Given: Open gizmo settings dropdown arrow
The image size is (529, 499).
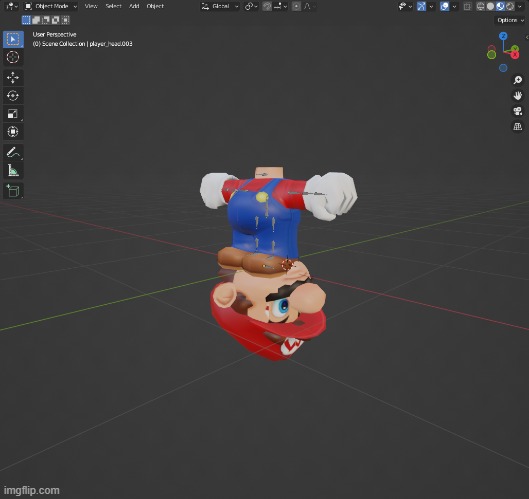Looking at the screenshot, I should (431, 6).
